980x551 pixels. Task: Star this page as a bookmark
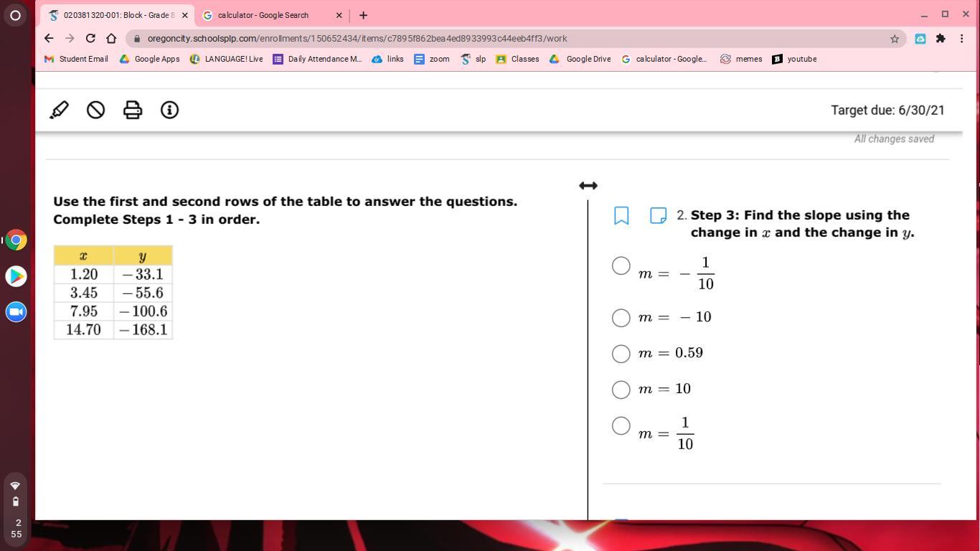(x=895, y=39)
